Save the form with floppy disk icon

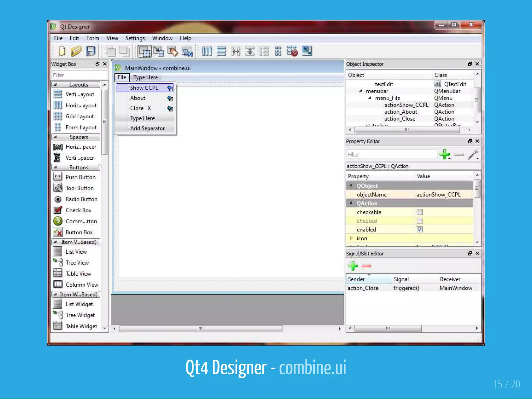click(91, 51)
